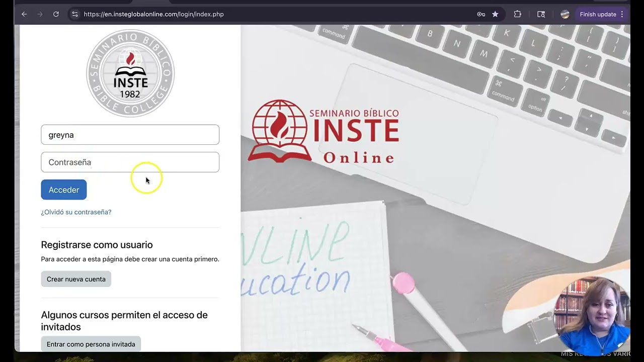Click Crear nueva cuenta button
Viewport: 644px width, 362px height.
point(76,279)
